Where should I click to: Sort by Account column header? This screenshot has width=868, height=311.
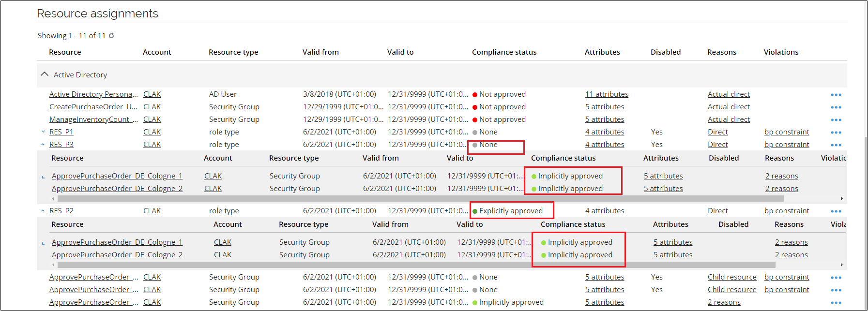click(x=157, y=52)
